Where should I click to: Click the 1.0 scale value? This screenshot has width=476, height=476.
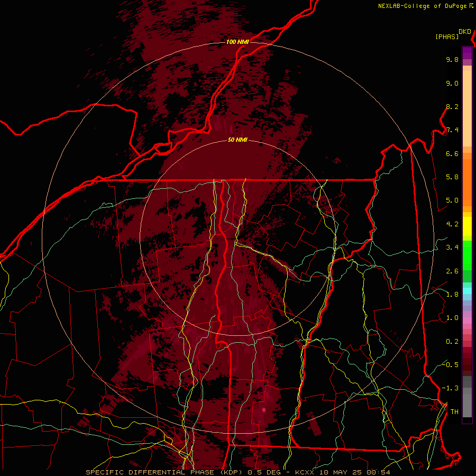[x=452, y=318]
